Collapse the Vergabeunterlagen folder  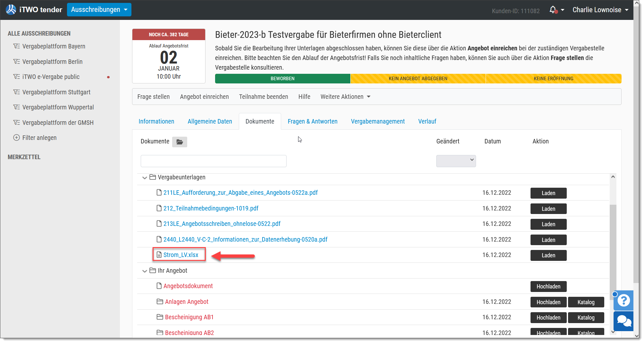[x=145, y=177]
